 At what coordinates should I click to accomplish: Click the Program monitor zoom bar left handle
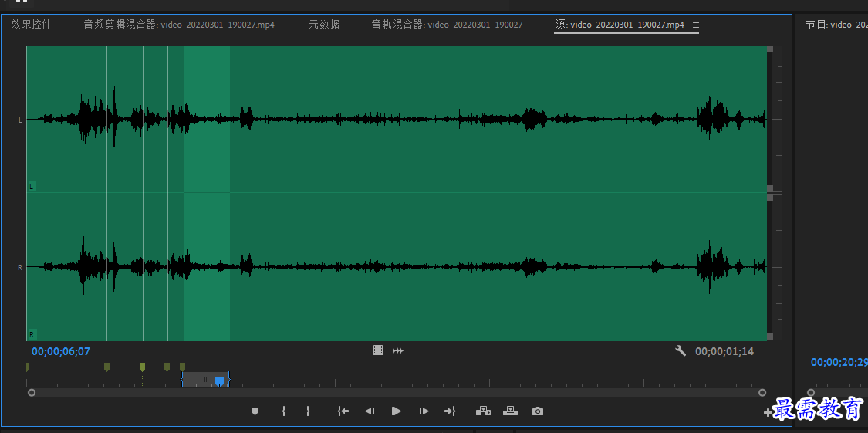[811, 393]
